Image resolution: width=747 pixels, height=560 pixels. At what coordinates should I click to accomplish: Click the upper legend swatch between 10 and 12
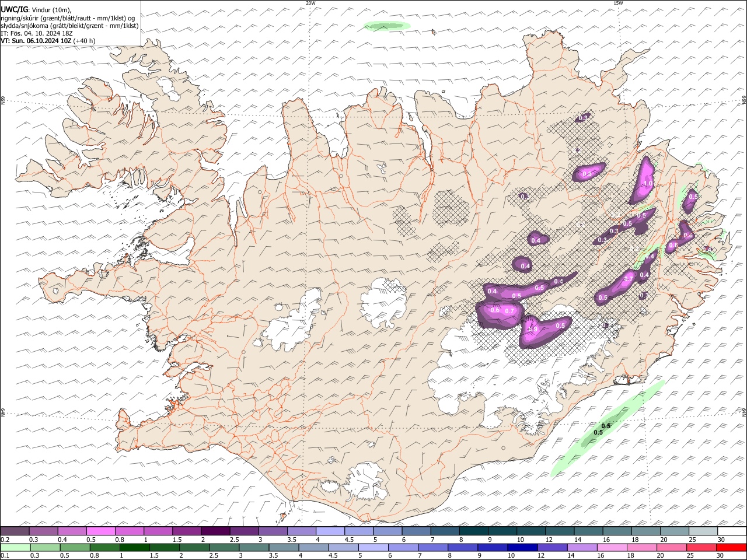[x=531, y=531]
